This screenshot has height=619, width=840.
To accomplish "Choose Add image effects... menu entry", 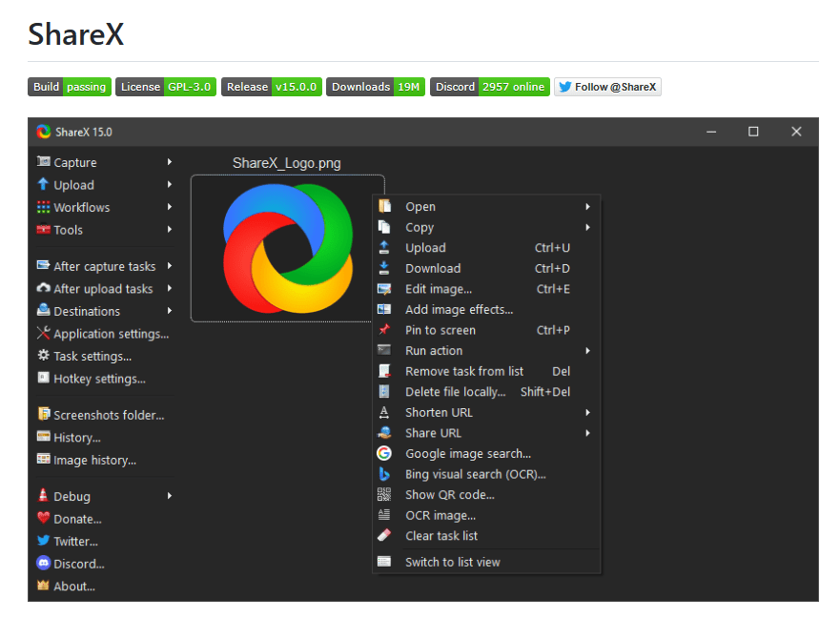I will click(486, 309).
